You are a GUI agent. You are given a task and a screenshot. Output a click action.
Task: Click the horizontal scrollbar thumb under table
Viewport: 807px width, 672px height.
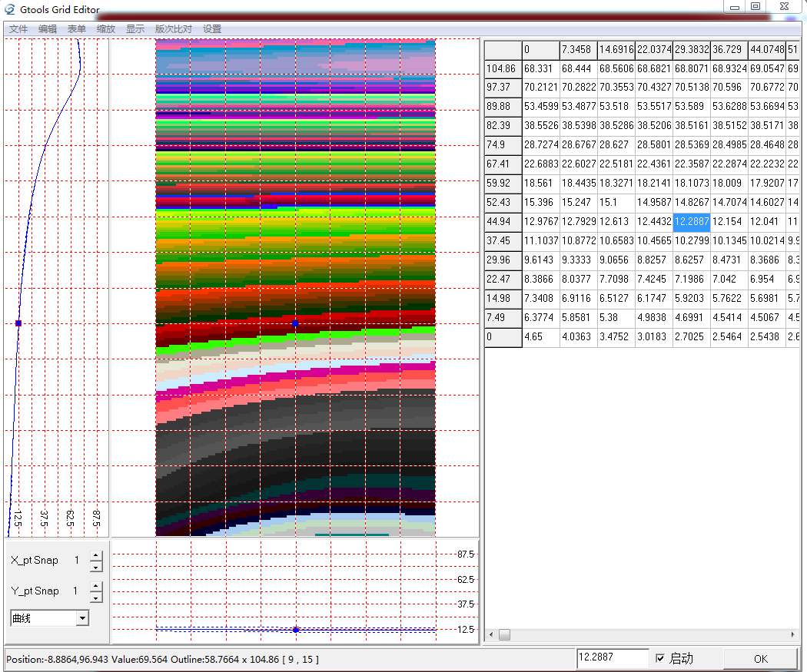(504, 635)
